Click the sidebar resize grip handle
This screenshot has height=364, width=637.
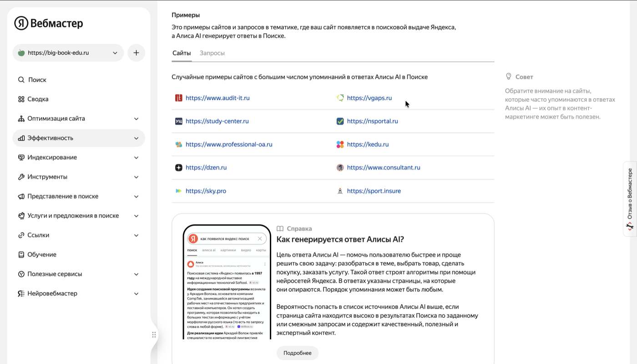[x=154, y=335]
